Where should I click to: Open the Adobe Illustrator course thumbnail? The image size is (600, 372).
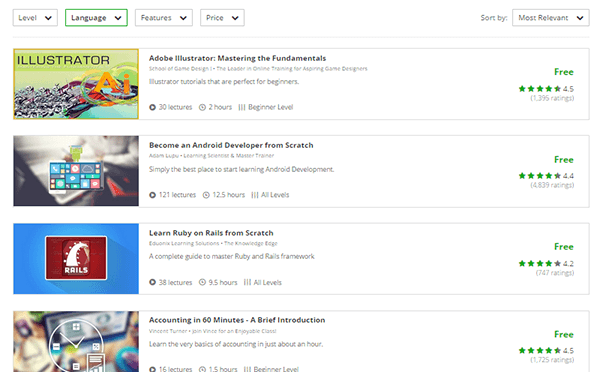coord(76,84)
